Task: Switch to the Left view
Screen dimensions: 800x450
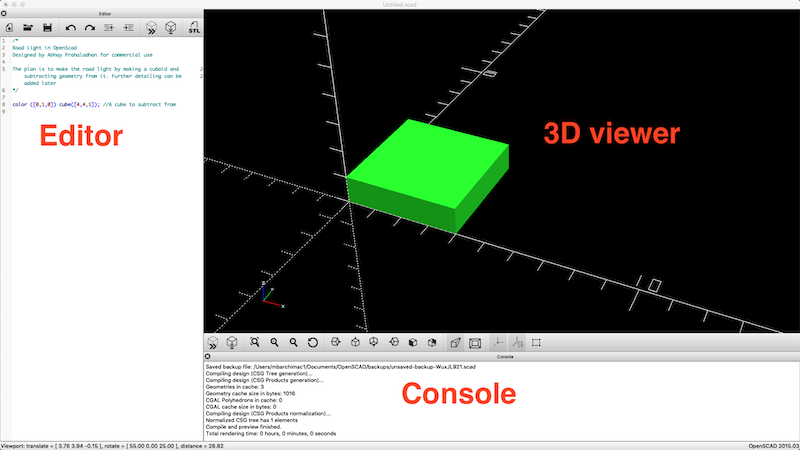Action: [394, 342]
